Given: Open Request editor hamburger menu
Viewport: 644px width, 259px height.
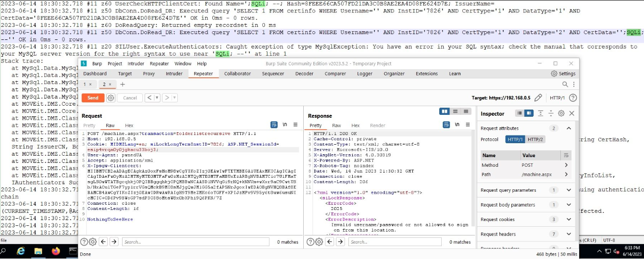Looking at the screenshot, I should pos(295,124).
